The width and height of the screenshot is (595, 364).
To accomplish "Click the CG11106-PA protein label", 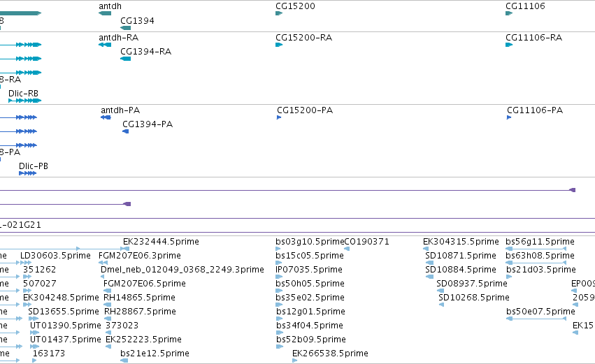I will (x=535, y=110).
